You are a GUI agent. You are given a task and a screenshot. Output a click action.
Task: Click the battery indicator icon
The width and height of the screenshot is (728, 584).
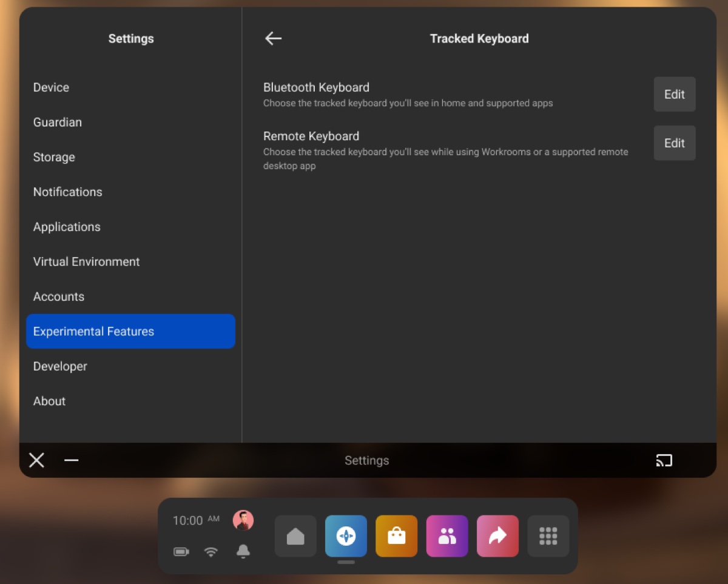[181, 552]
